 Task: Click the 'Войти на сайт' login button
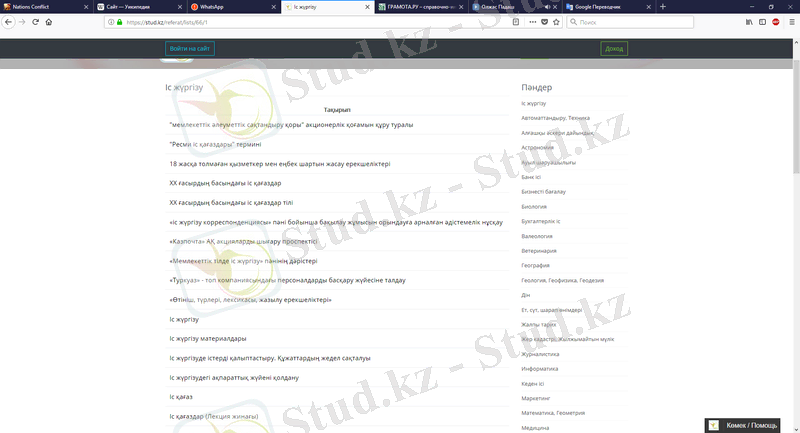190,48
